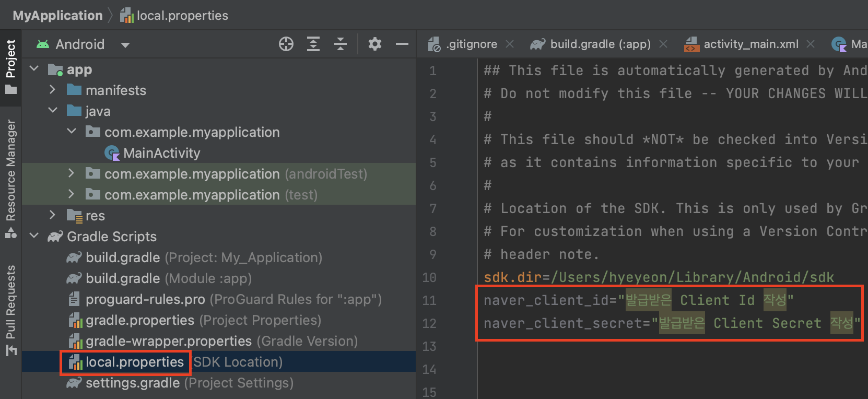
Task: Expand the manifests folder
Action: point(52,89)
